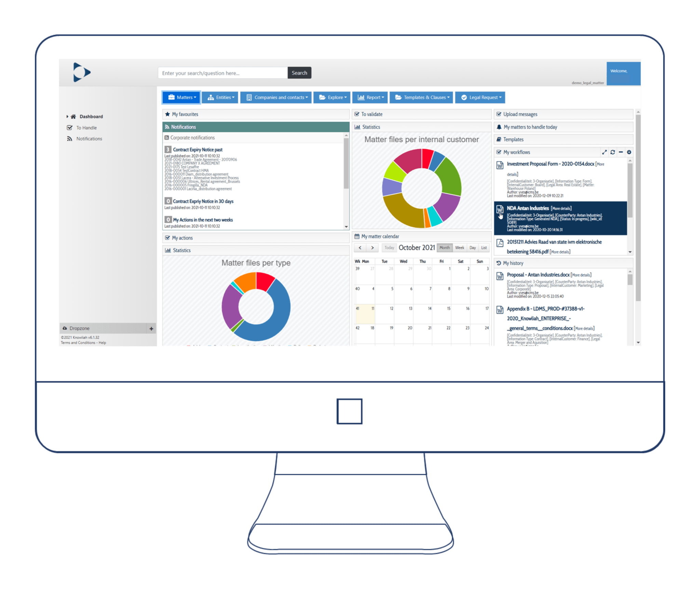Click Word icon of Proposal - Antan Industries.docx
The image size is (700, 589).
[500, 276]
